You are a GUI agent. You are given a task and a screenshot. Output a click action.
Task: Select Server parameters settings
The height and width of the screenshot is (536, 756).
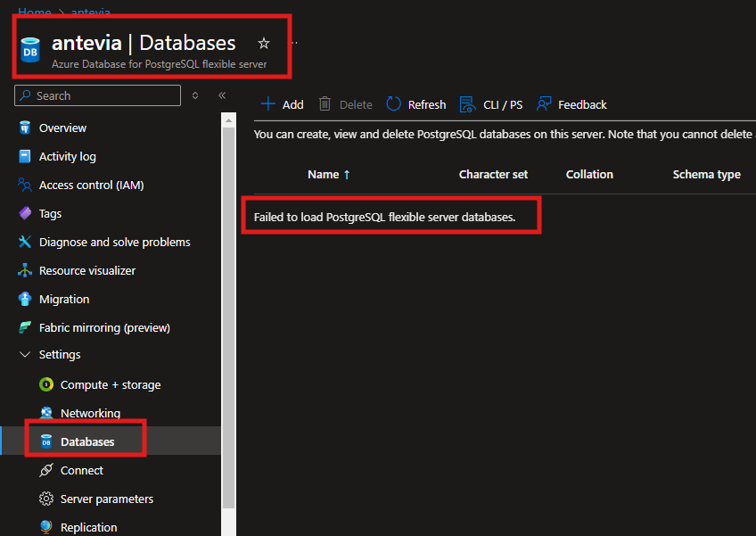click(107, 499)
